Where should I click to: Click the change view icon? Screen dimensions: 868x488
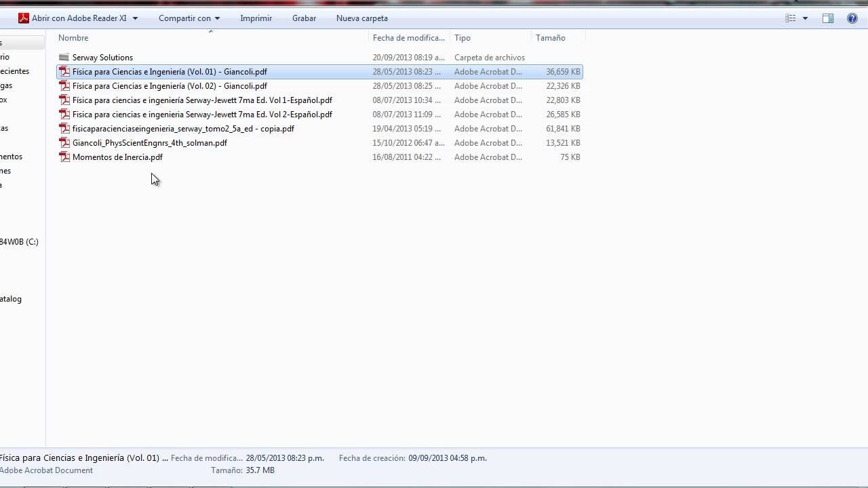pyautogui.click(x=791, y=18)
